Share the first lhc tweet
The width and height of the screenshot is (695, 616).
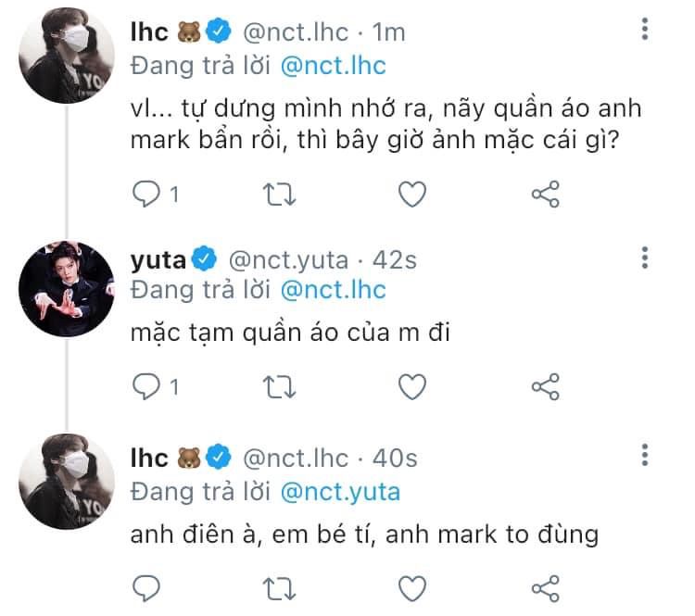tap(545, 195)
